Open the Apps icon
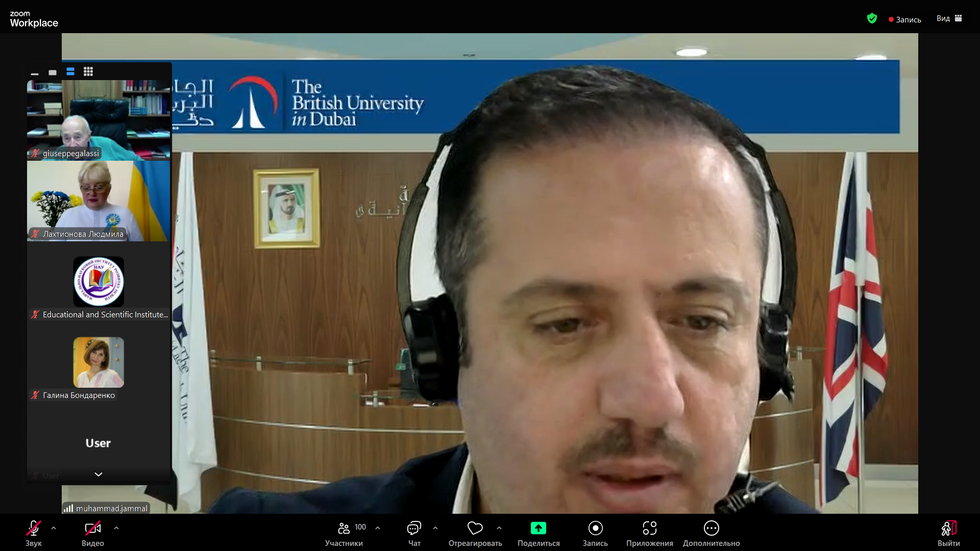 point(649,528)
